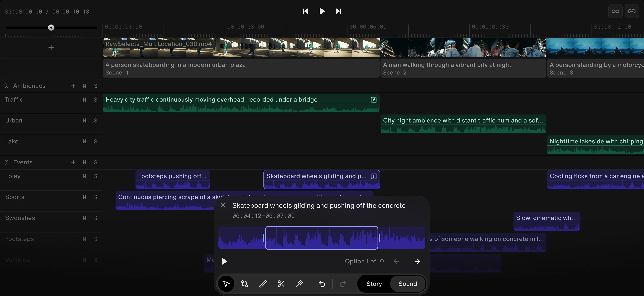Screen dimensions: 644x296
Task: Add a new track to Events
Action: (x=73, y=162)
